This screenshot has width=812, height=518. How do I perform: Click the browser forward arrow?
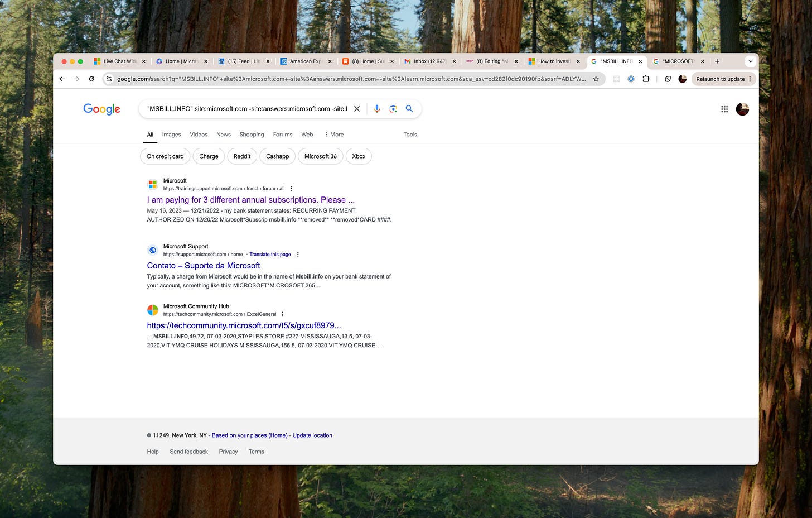pyautogui.click(x=77, y=79)
